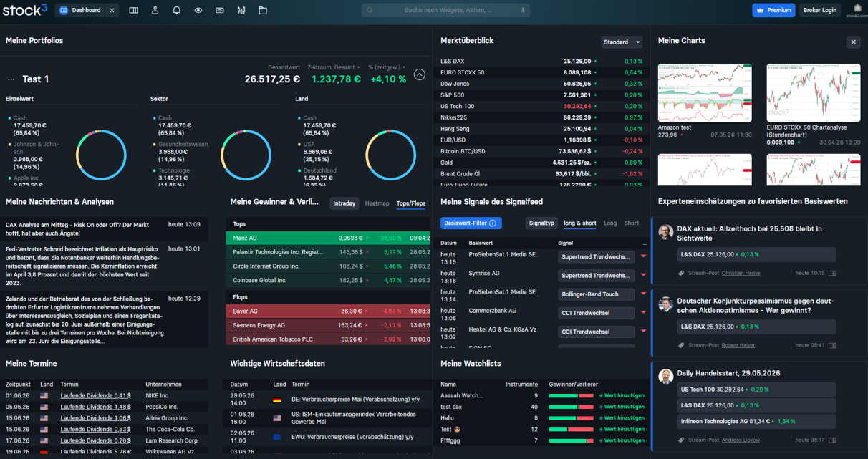Open the notifications bell icon

pyautogui.click(x=176, y=11)
